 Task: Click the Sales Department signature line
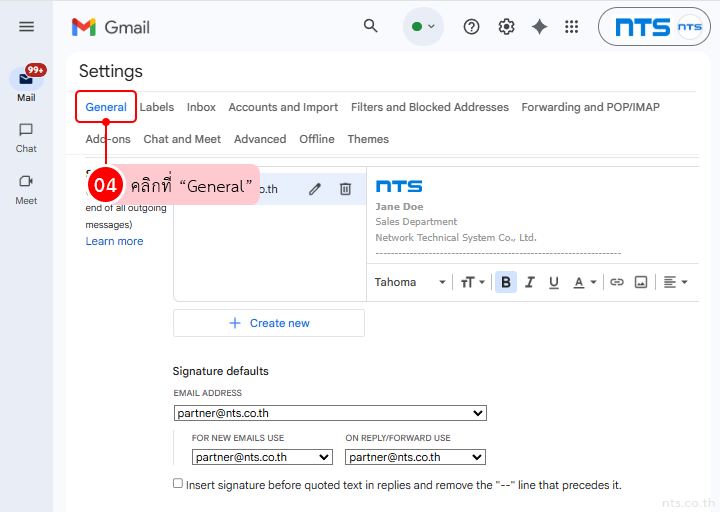(416, 222)
